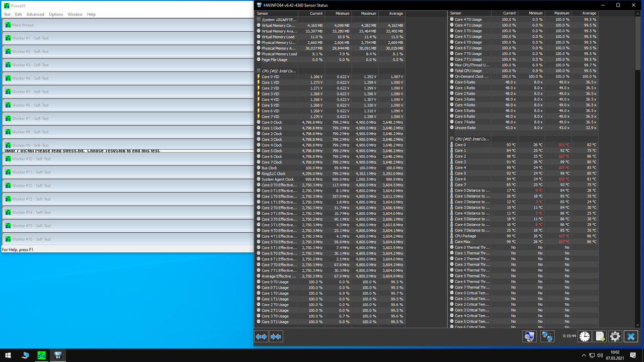The image size is (644, 362).
Task: Open HWiNFO network connection two-computers icon
Action: pos(547,337)
